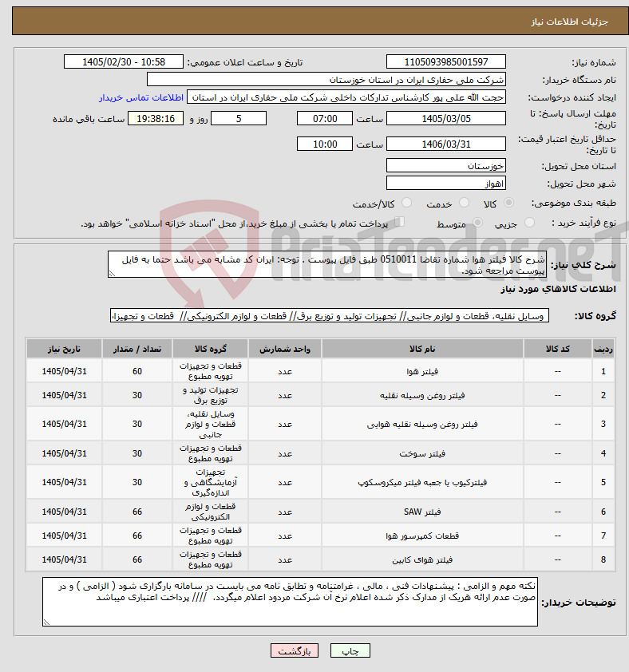Screen dimensions: 629x672
Task: Click the remaining days field showing 5
Action: click(x=239, y=118)
